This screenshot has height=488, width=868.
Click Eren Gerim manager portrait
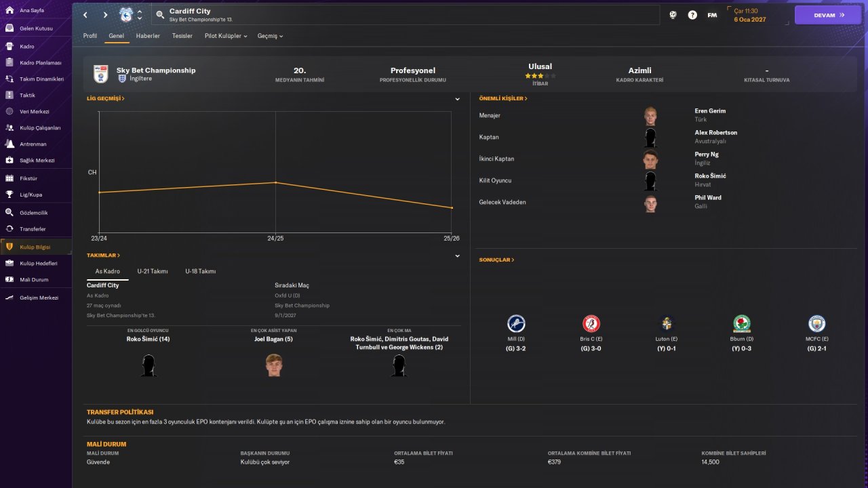(650, 115)
